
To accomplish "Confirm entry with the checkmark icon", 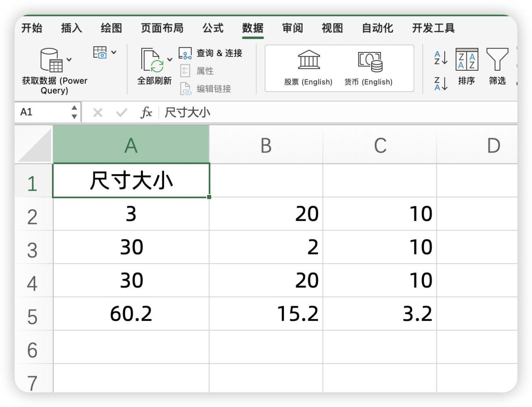I will [x=122, y=113].
